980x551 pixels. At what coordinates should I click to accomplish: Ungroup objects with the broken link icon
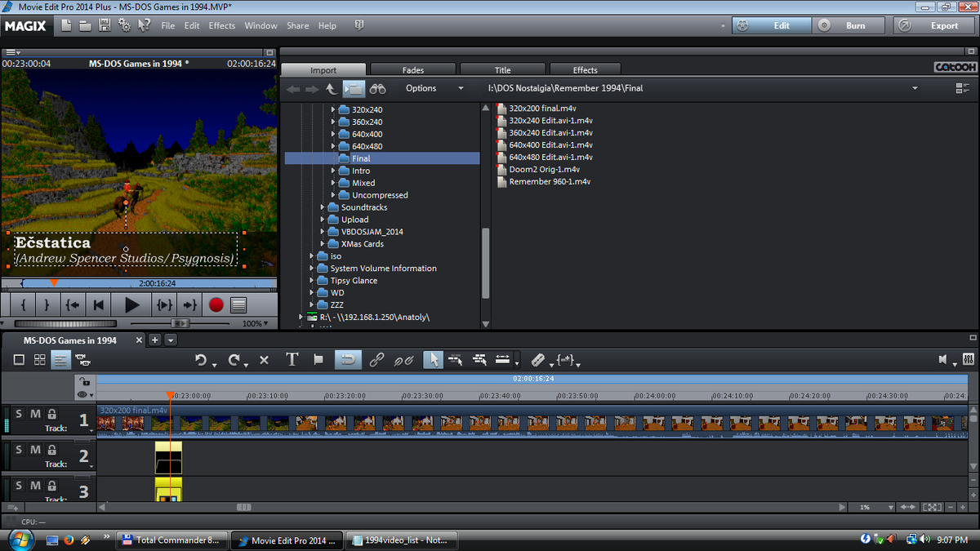pos(404,360)
